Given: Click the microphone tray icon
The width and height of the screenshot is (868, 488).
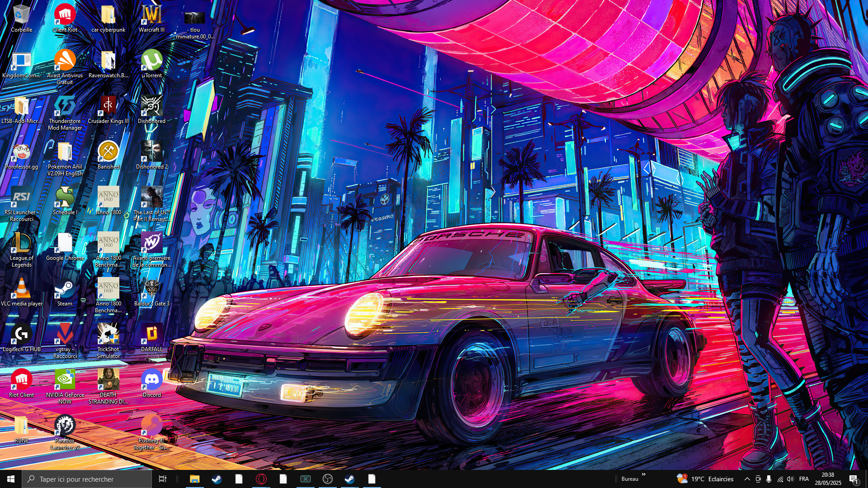Looking at the screenshot, I should click(x=769, y=479).
